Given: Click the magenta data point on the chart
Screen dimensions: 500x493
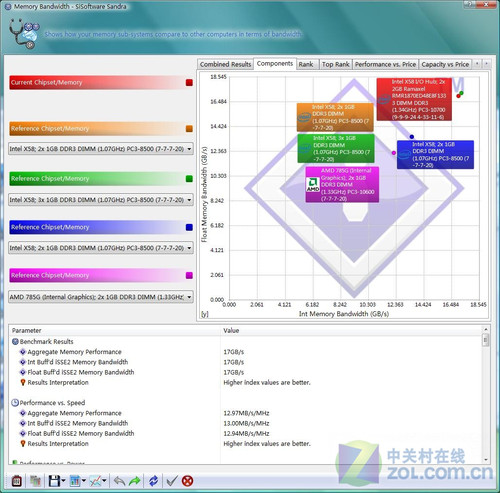Looking at the screenshot, I should (x=394, y=153).
